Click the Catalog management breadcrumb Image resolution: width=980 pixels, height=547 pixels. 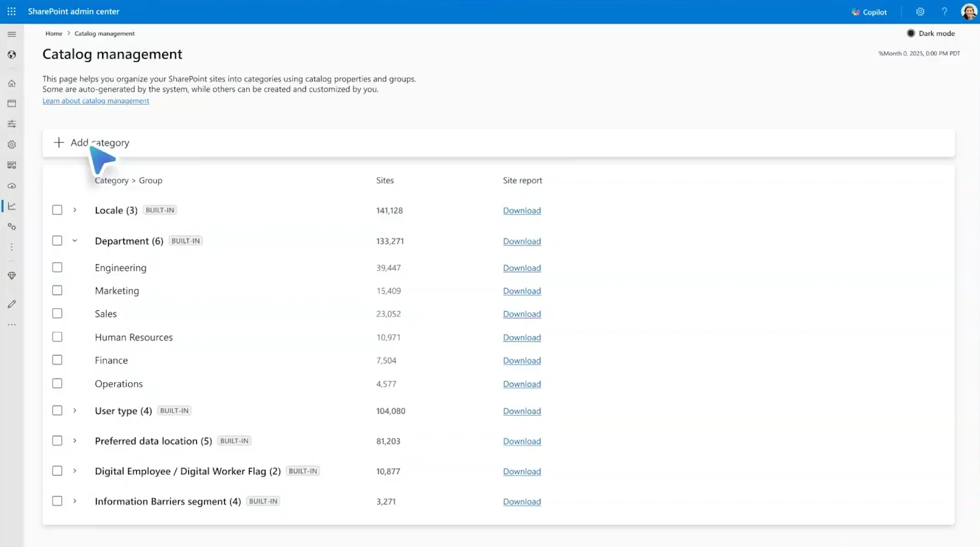[104, 33]
